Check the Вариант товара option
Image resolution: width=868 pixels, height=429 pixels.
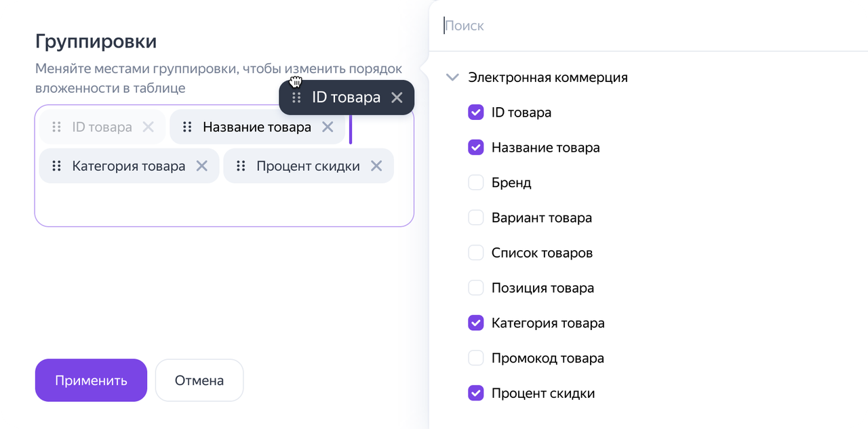pyautogui.click(x=476, y=218)
